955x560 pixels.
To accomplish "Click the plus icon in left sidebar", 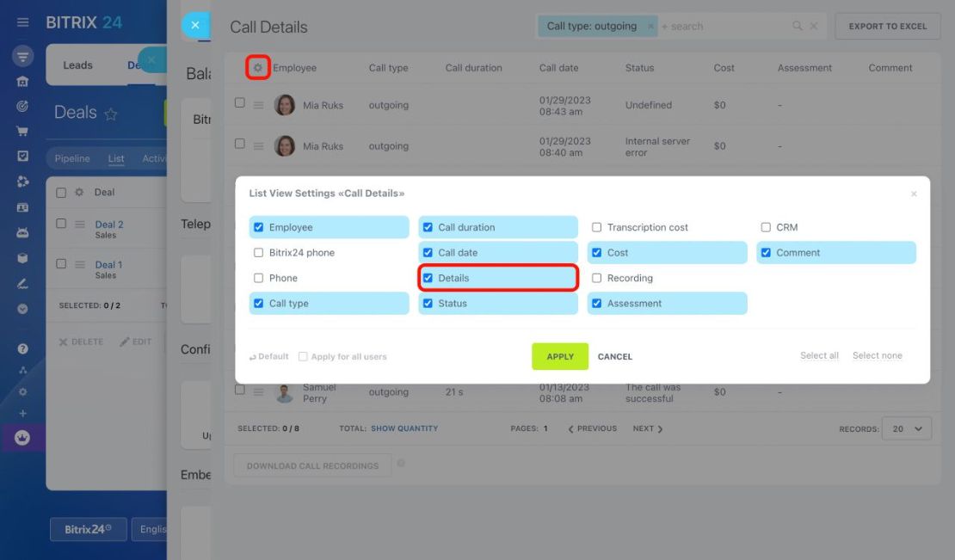I will 22,413.
